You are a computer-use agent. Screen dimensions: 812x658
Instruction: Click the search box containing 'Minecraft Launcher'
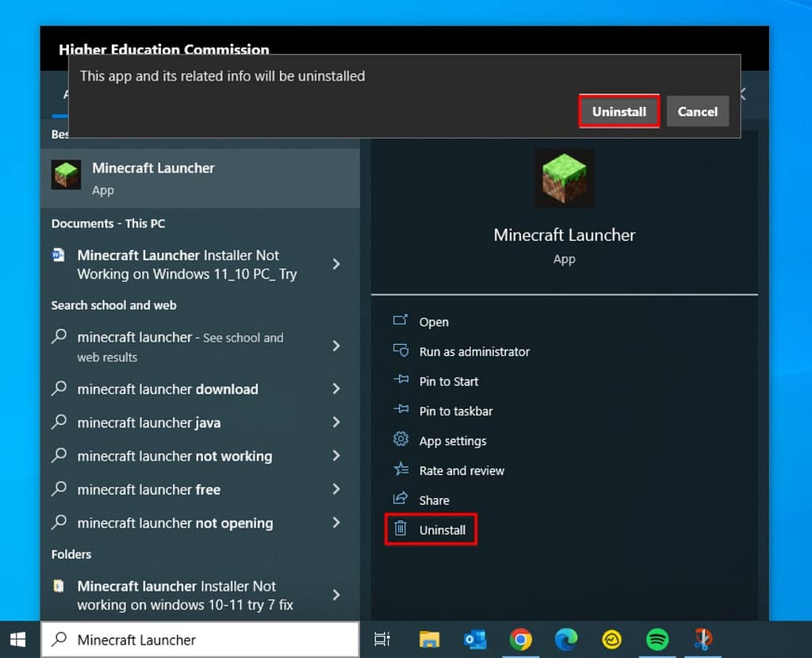tap(200, 640)
